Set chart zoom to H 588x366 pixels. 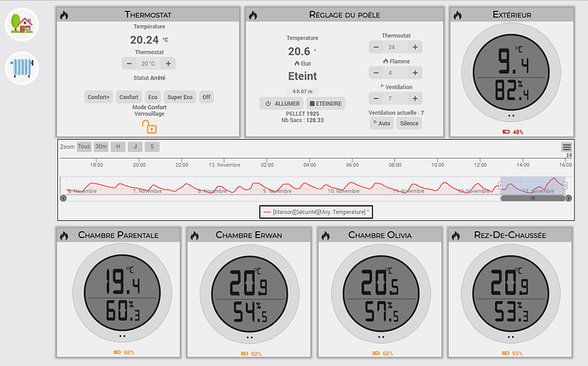tap(118, 147)
